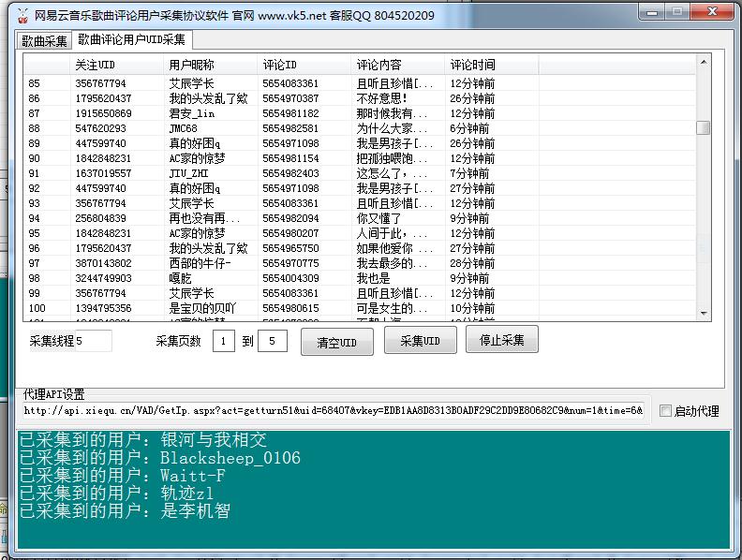Click the end page number field
Image resolution: width=742 pixels, height=560 pixels.
pos(272,342)
